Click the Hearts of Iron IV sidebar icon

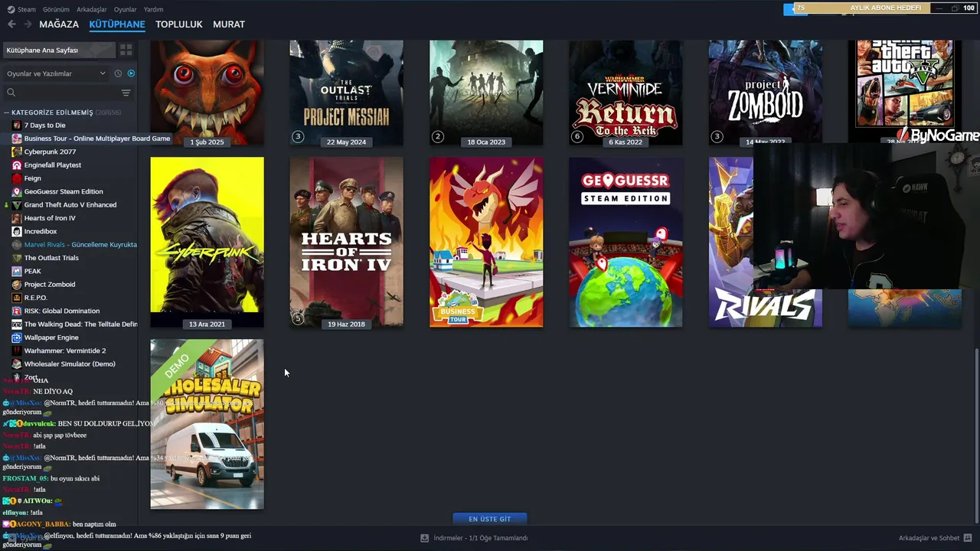[17, 218]
